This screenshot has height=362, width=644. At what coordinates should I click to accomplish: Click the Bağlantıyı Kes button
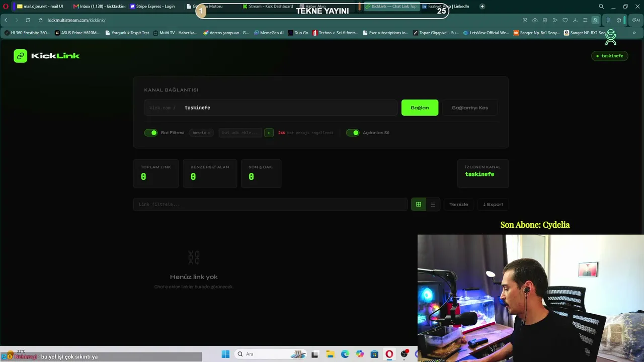470,108
